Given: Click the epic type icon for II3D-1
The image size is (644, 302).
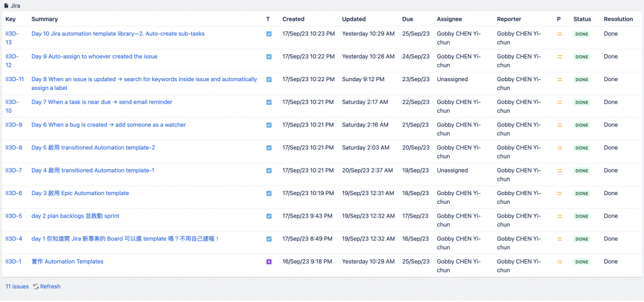Looking at the screenshot, I should [x=269, y=262].
